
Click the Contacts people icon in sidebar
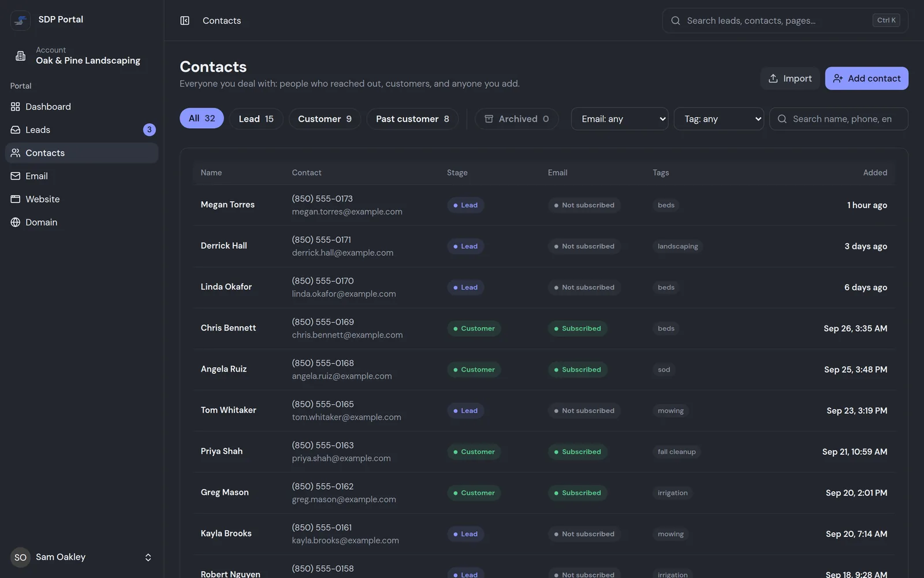(x=16, y=153)
